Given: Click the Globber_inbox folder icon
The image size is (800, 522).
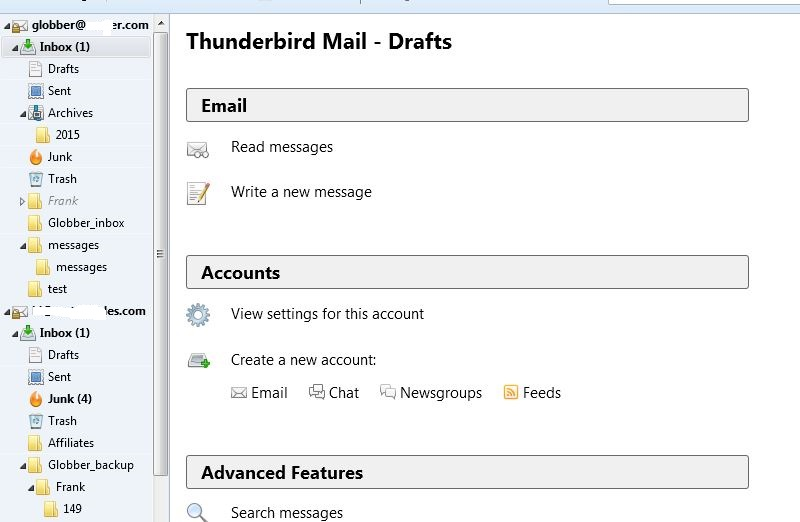Looking at the screenshot, I should (x=35, y=223).
